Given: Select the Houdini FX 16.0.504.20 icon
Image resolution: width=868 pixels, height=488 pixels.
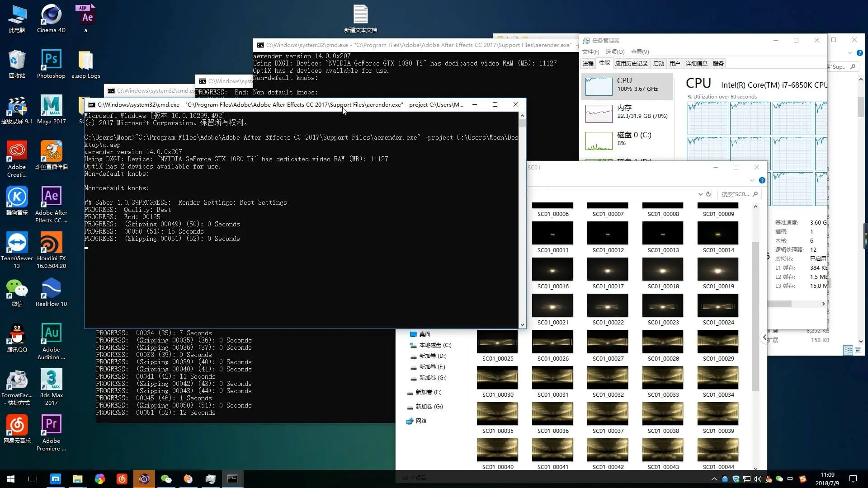Looking at the screenshot, I should [51, 250].
